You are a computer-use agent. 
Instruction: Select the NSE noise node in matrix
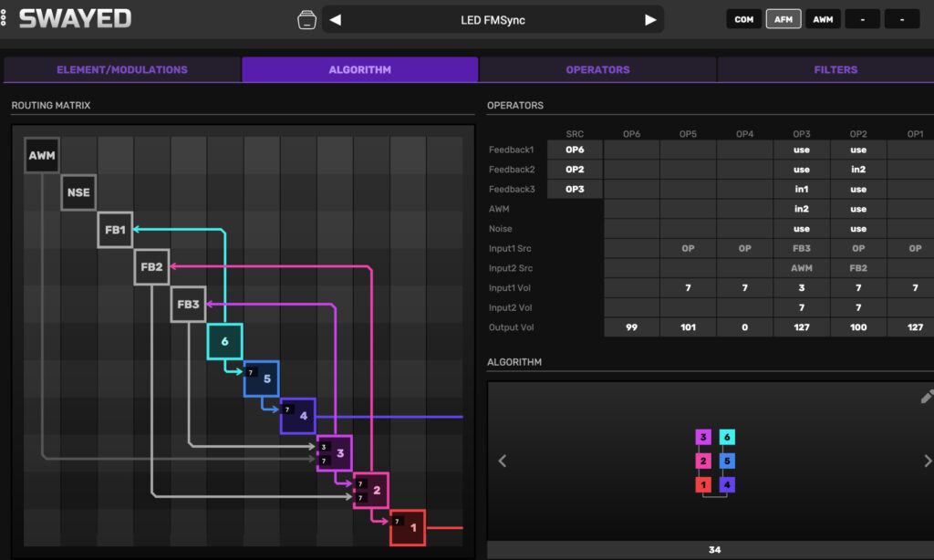coord(78,192)
